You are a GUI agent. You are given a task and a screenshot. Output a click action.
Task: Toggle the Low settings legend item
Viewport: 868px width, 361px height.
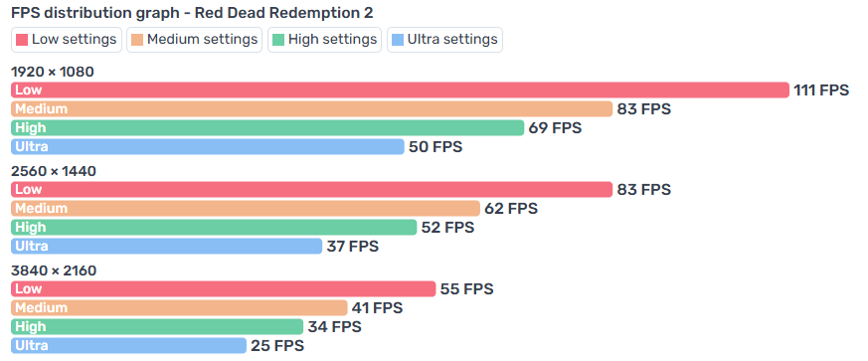(67, 40)
